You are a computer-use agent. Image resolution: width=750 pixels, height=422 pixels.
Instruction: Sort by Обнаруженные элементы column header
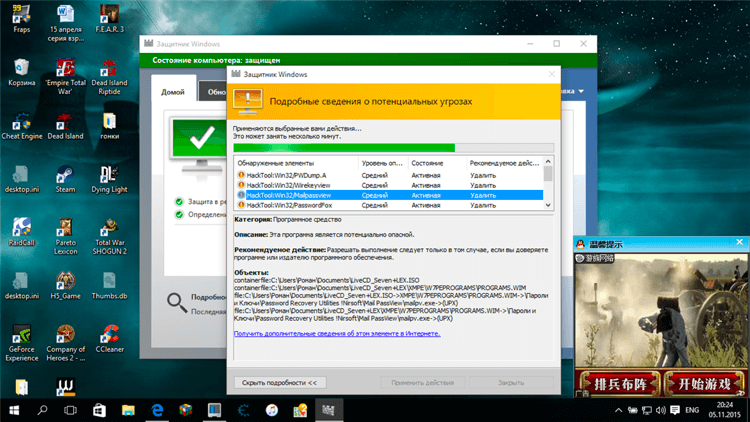[x=296, y=163]
